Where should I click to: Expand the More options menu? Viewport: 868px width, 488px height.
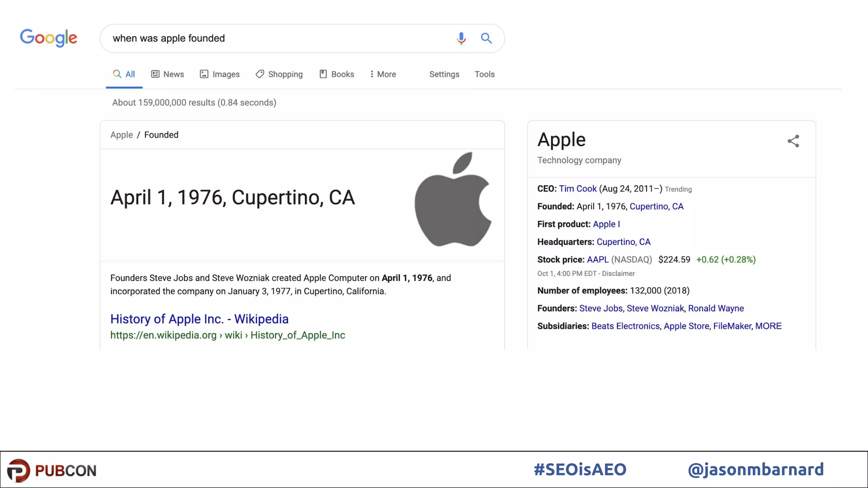[383, 74]
